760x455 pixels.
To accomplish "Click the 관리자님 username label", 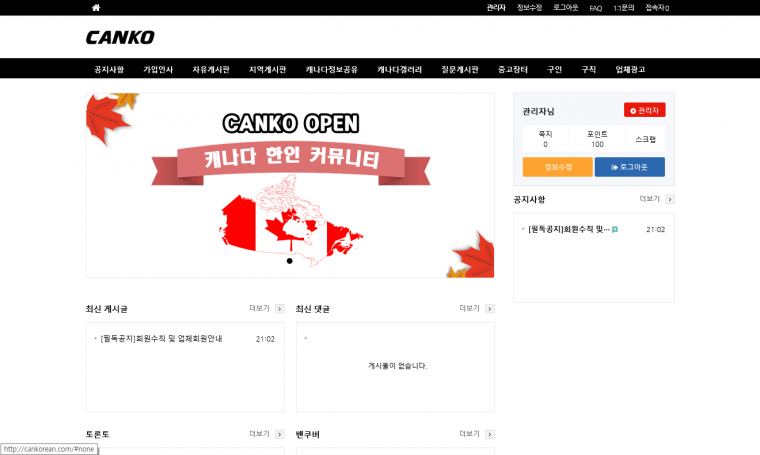I will tap(538, 111).
